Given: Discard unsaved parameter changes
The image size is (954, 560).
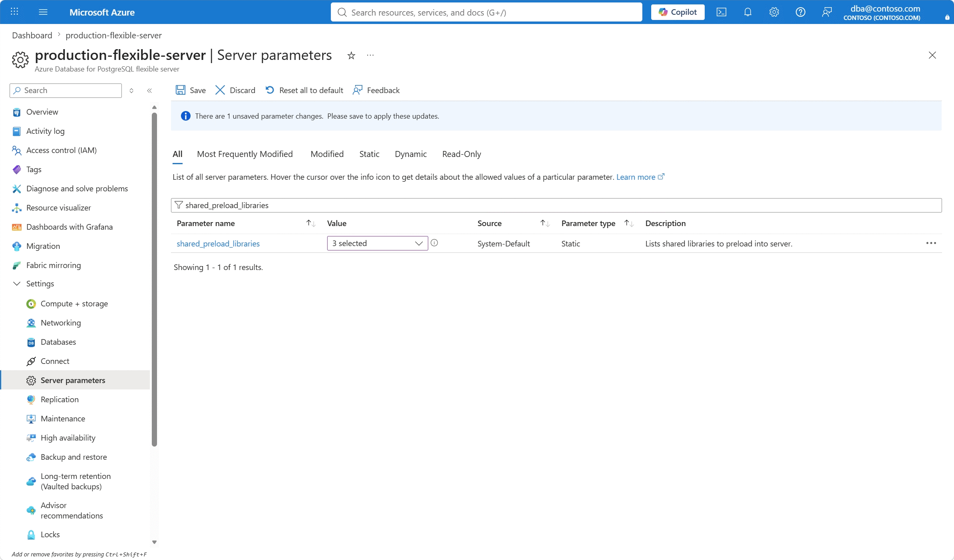Looking at the screenshot, I should (x=235, y=90).
